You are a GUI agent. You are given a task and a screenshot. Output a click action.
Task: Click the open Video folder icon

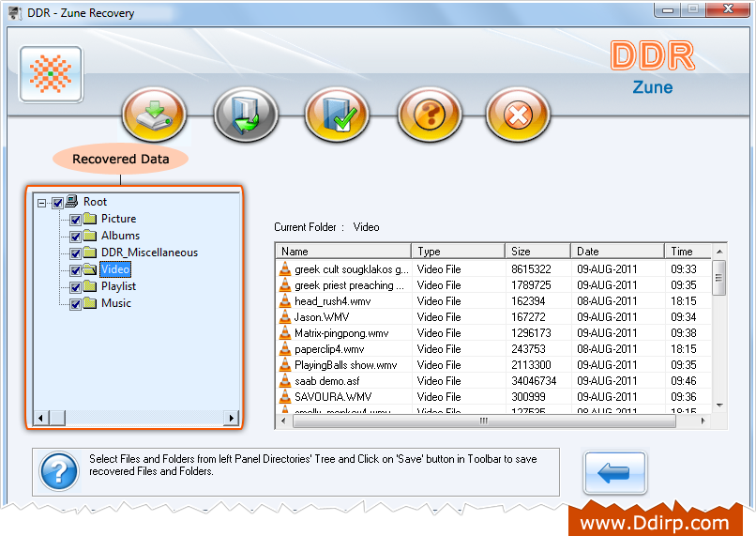(90, 269)
